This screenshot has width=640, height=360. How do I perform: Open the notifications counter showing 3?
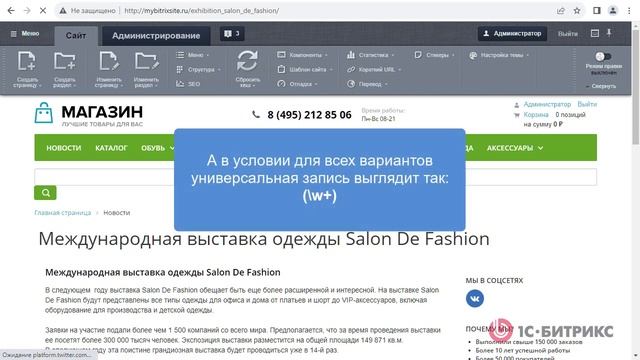tap(232, 33)
